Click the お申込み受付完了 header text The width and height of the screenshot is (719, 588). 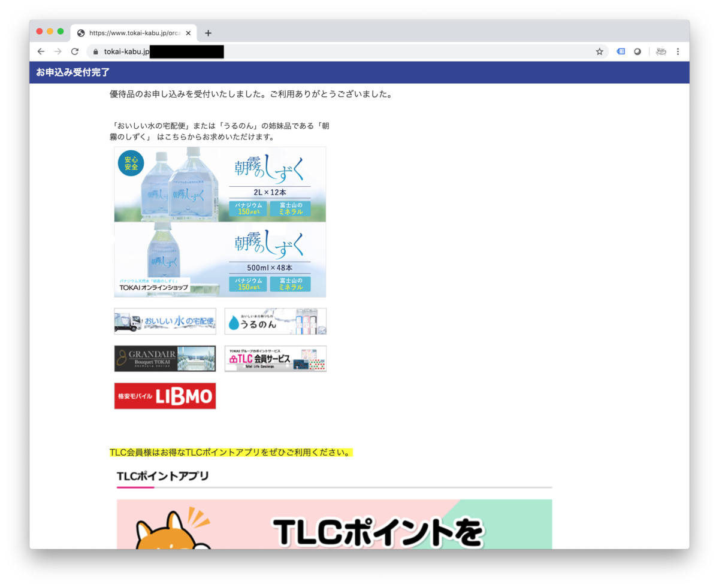click(x=73, y=72)
